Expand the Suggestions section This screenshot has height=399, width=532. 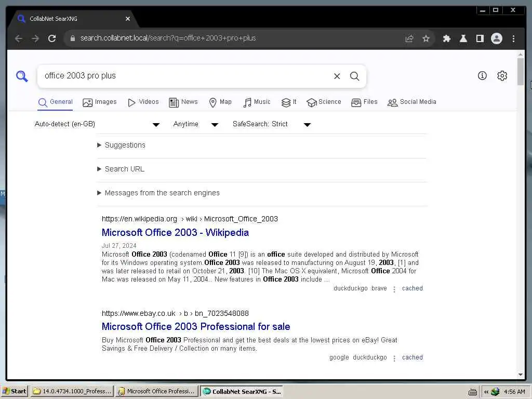tap(122, 145)
